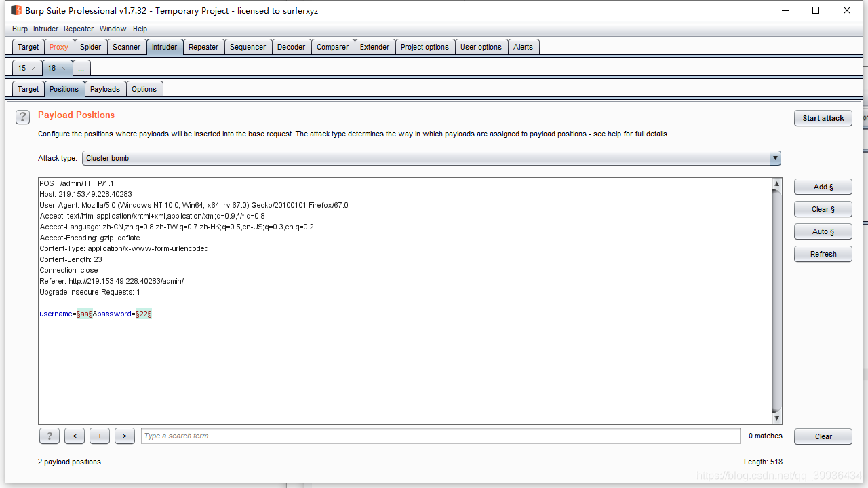Close Intruder tab 15
This screenshot has width=868, height=488.
click(33, 68)
